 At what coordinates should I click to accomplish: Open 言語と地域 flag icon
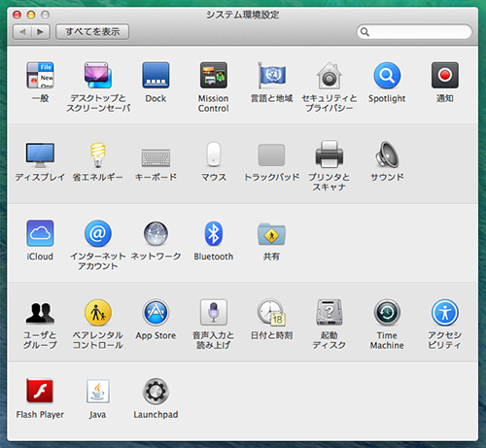(271, 75)
